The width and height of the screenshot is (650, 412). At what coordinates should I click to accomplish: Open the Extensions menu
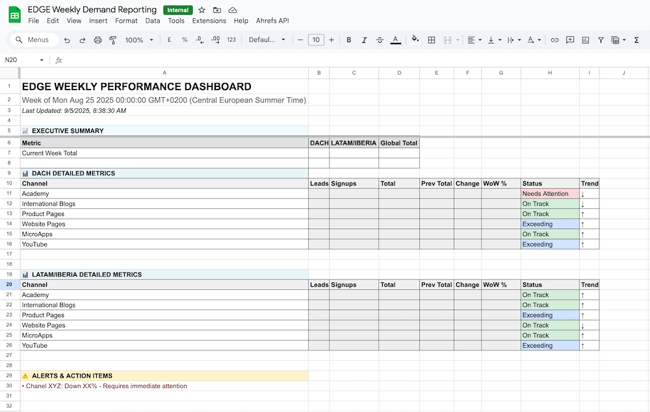(x=209, y=21)
